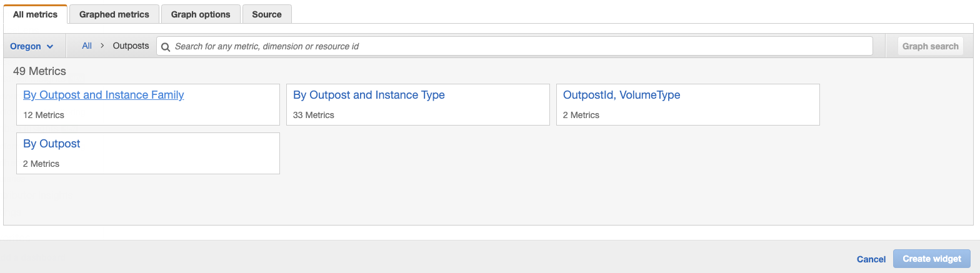Focus the metric search input field
Viewport: 980px width, 273px height.
tap(519, 46)
